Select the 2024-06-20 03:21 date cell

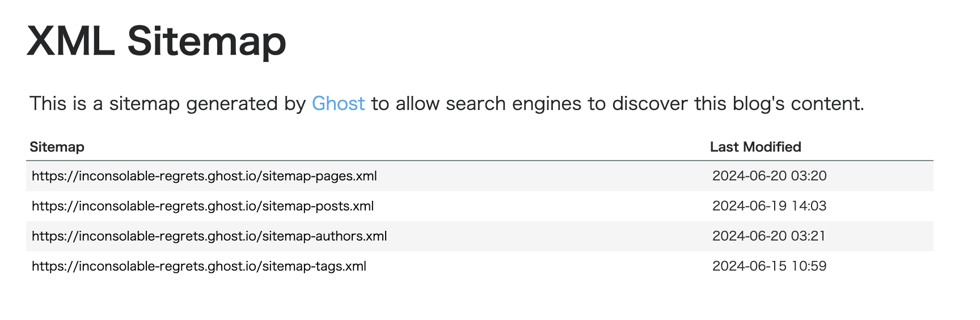[769, 236]
